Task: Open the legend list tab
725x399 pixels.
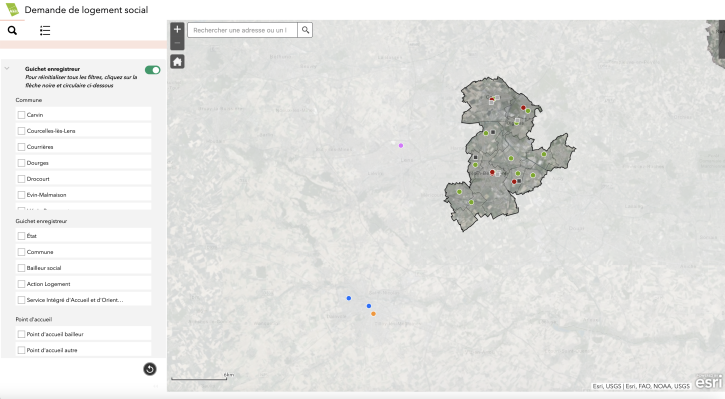Action: click(x=45, y=31)
